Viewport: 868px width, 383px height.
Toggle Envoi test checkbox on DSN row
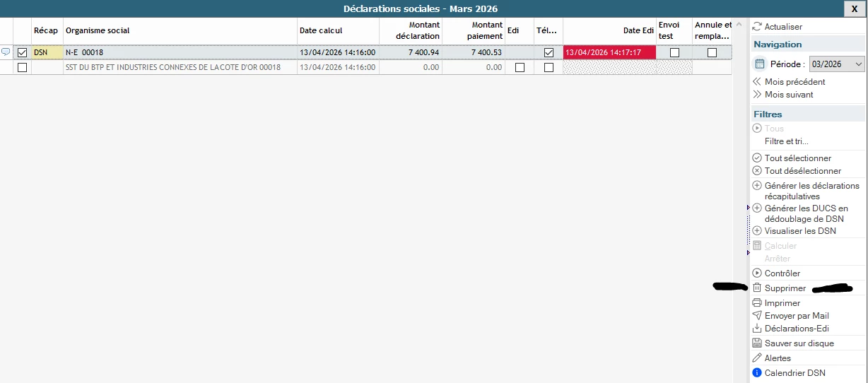[x=674, y=52]
